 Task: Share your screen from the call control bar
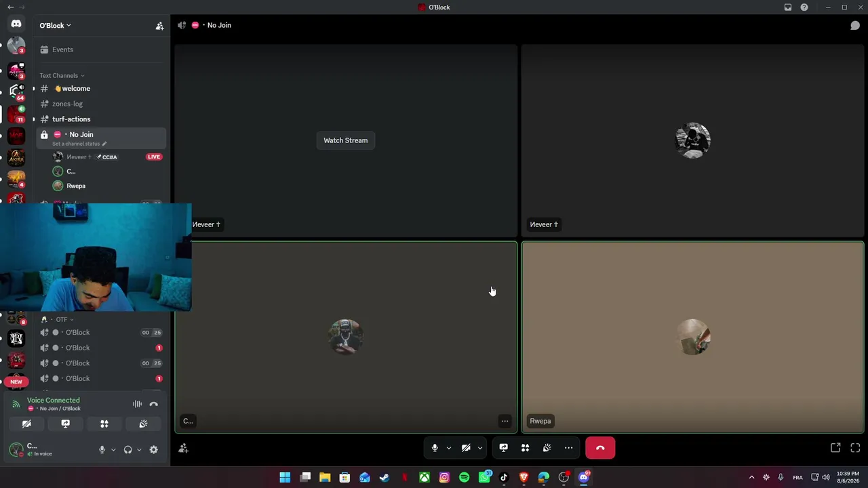coord(503,448)
